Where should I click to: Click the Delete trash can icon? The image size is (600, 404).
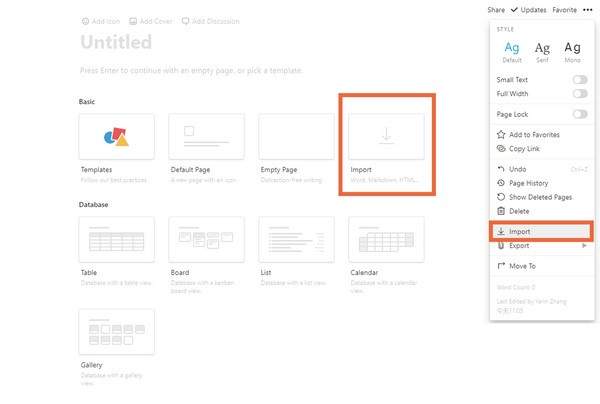[501, 211]
